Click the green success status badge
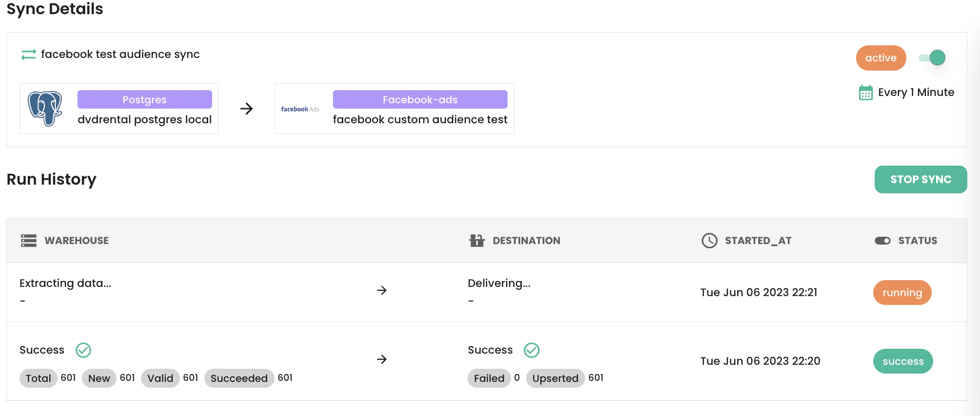 (903, 361)
